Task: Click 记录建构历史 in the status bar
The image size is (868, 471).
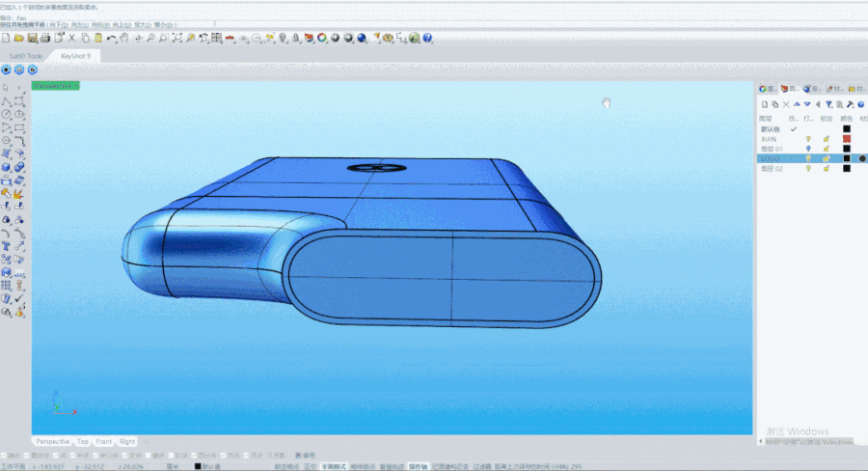Action: point(449,466)
